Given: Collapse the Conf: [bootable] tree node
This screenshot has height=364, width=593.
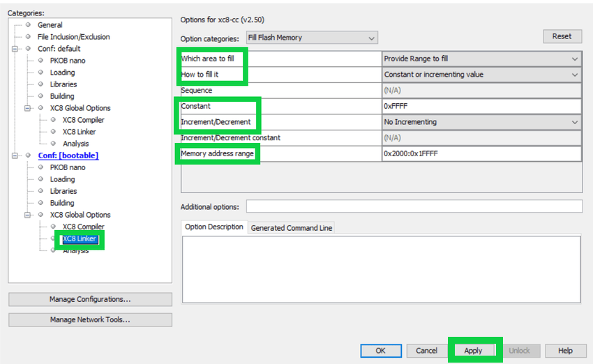Looking at the screenshot, I should [15, 156].
